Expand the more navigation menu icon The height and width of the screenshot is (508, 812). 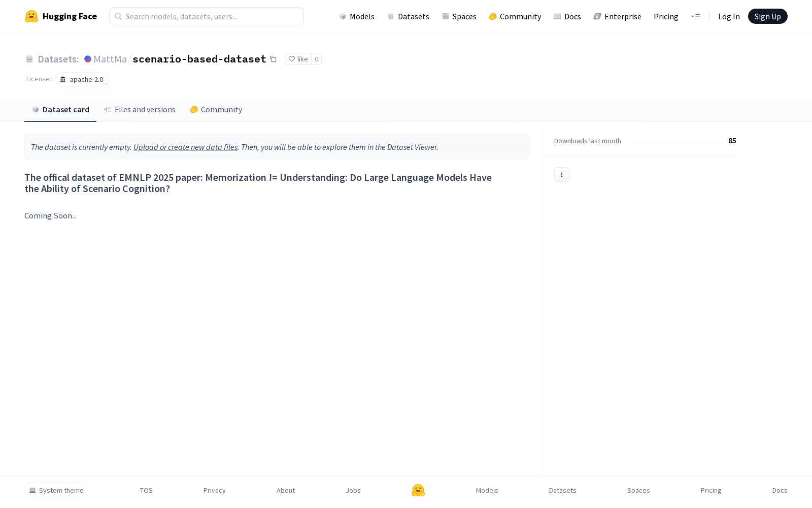point(695,16)
